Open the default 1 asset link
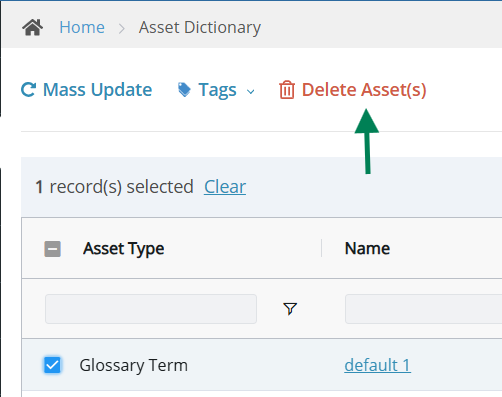 click(377, 365)
